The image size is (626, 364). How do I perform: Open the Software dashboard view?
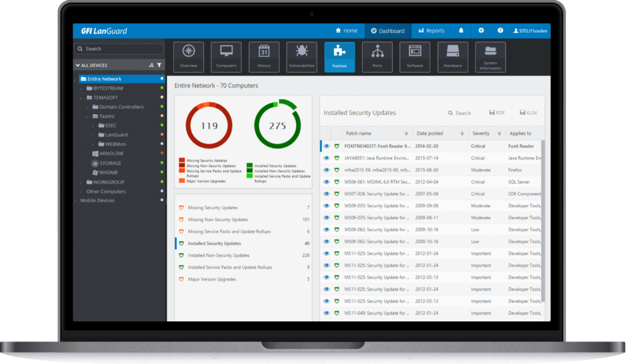414,56
